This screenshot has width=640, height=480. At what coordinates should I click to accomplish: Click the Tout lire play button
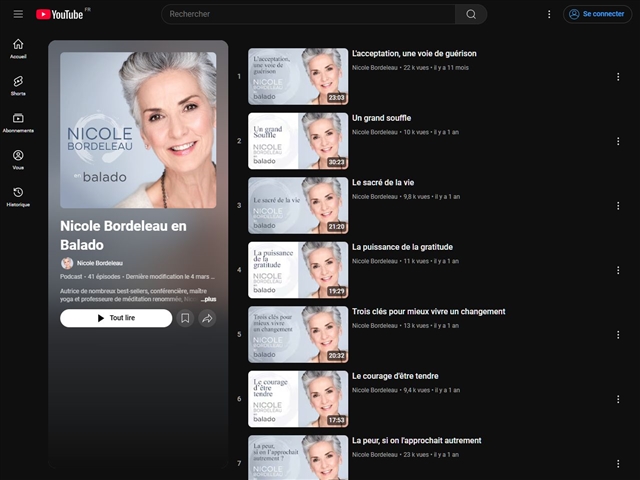pyautogui.click(x=116, y=318)
